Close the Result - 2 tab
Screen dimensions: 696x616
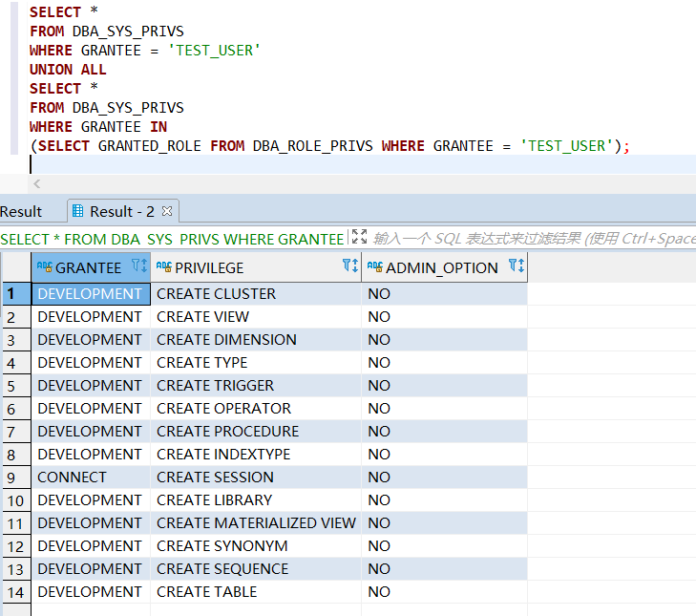(x=166, y=211)
